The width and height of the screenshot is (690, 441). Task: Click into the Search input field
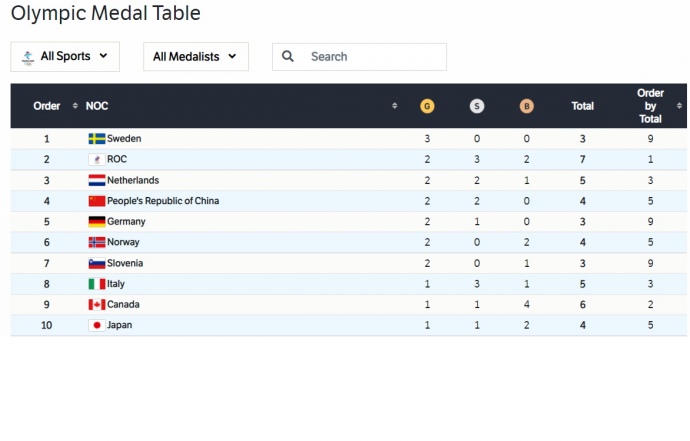click(x=370, y=57)
